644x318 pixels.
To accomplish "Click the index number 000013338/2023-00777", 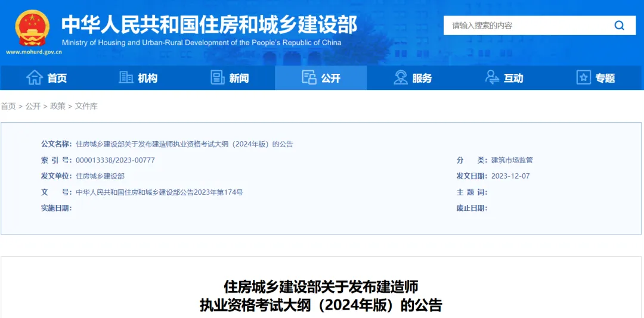I will [x=116, y=160].
